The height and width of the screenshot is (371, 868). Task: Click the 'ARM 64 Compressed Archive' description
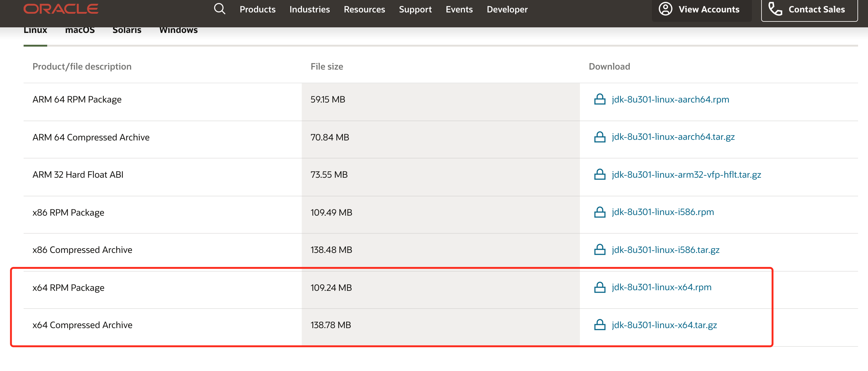coord(91,137)
